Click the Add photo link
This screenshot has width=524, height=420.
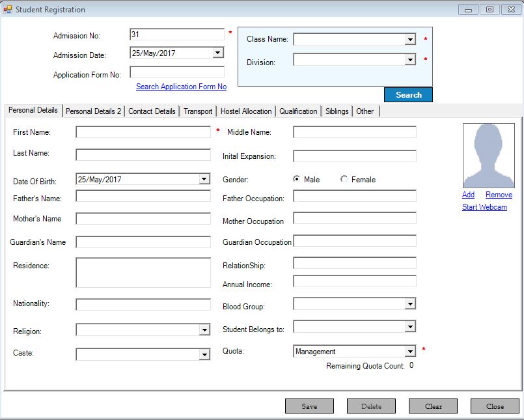coord(468,195)
